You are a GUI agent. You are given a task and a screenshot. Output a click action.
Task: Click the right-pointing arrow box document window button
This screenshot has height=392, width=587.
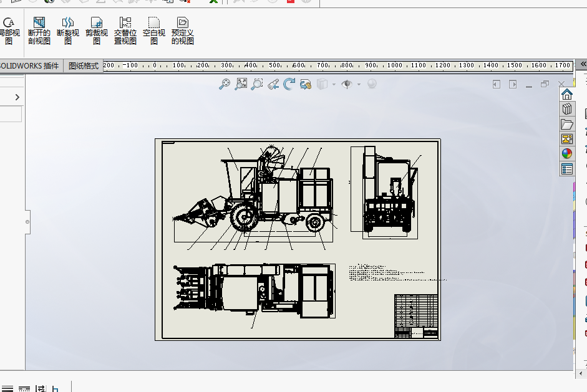click(x=513, y=84)
